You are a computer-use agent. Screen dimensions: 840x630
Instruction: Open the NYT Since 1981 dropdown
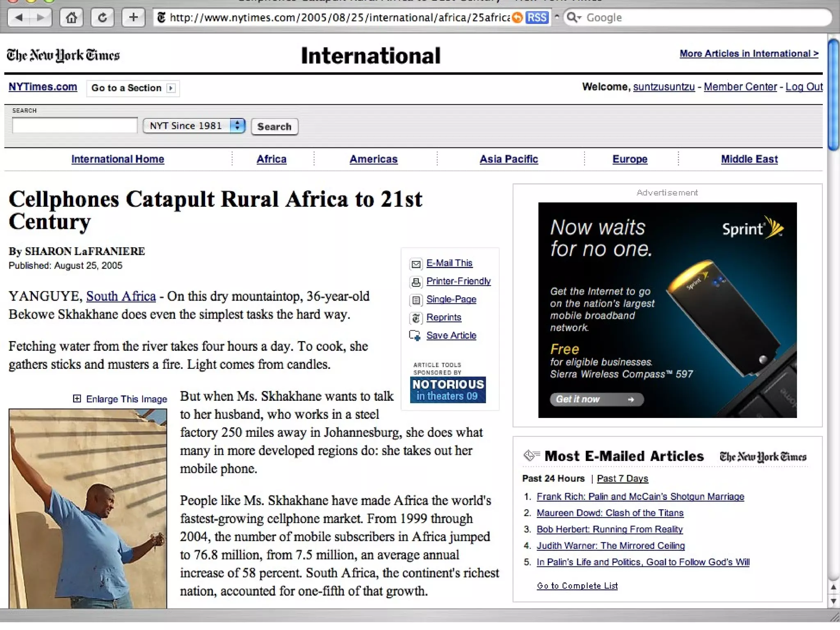[194, 126]
